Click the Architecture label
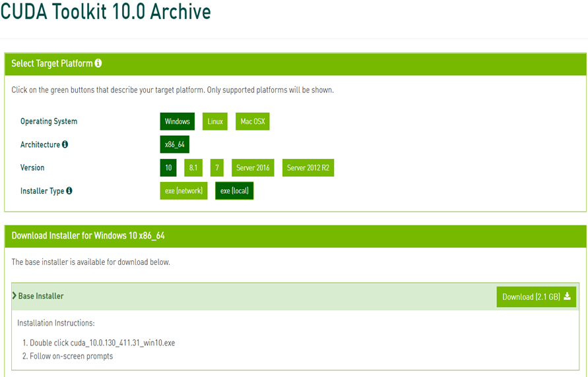The image size is (588, 377). coord(40,144)
